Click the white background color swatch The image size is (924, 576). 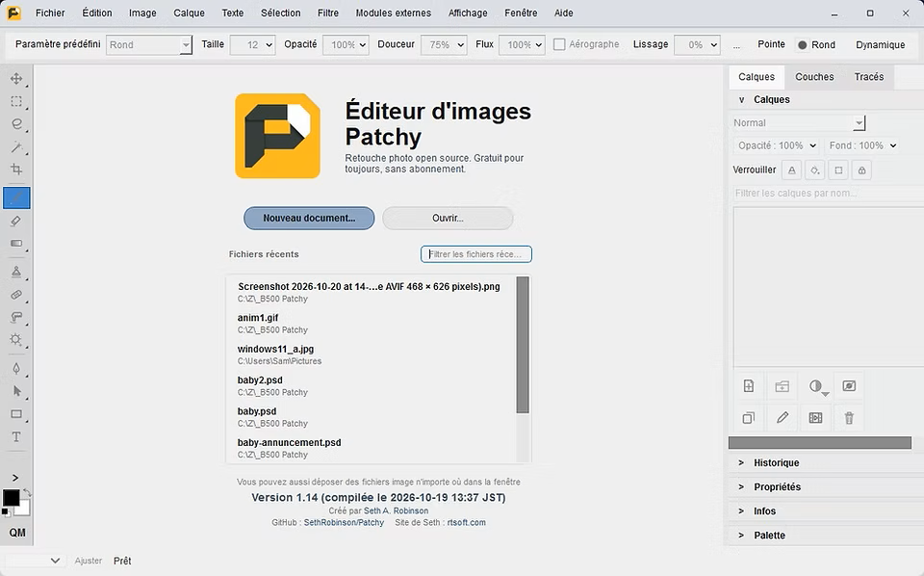point(23,509)
